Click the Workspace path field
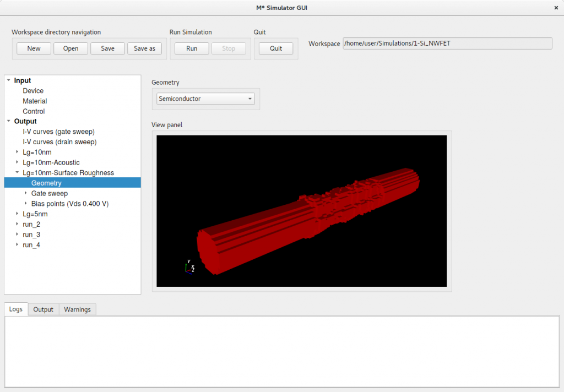This screenshot has width=564, height=392. tap(447, 43)
